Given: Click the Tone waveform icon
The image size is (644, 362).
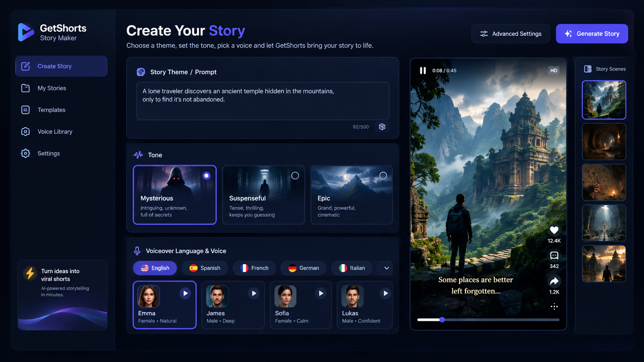Looking at the screenshot, I should (x=138, y=155).
